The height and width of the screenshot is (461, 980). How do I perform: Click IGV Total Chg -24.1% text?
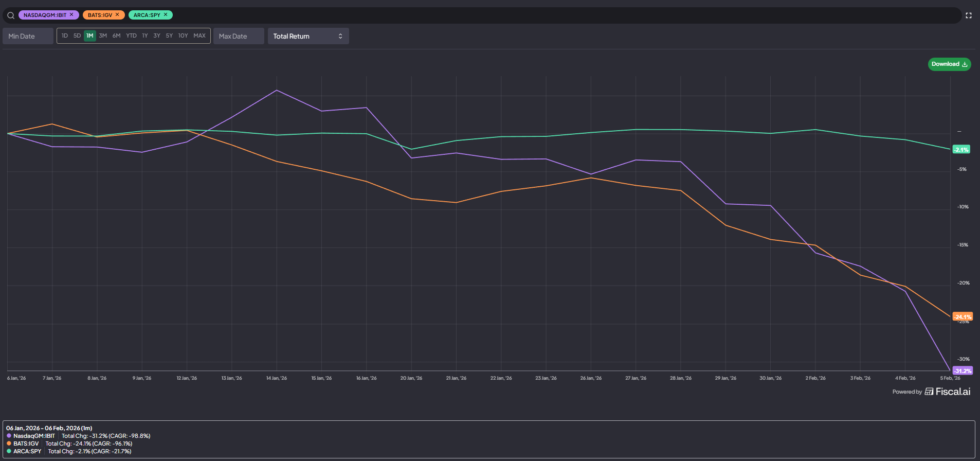coord(89,444)
